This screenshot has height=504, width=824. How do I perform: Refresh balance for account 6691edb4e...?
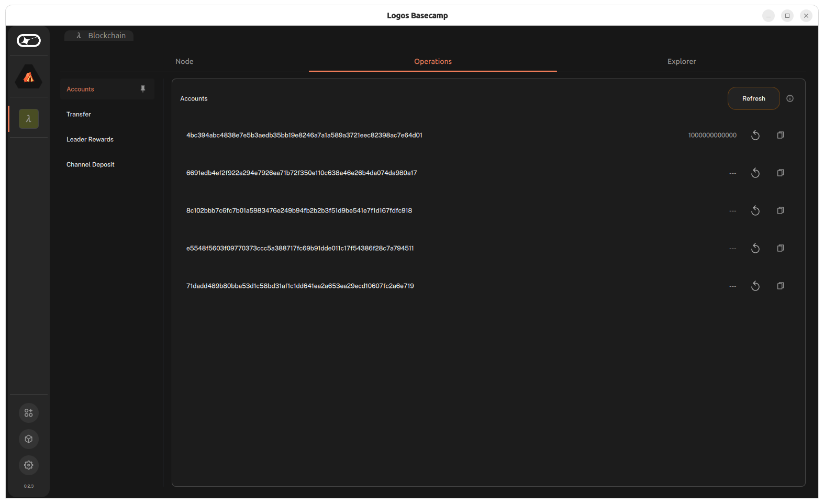755,173
